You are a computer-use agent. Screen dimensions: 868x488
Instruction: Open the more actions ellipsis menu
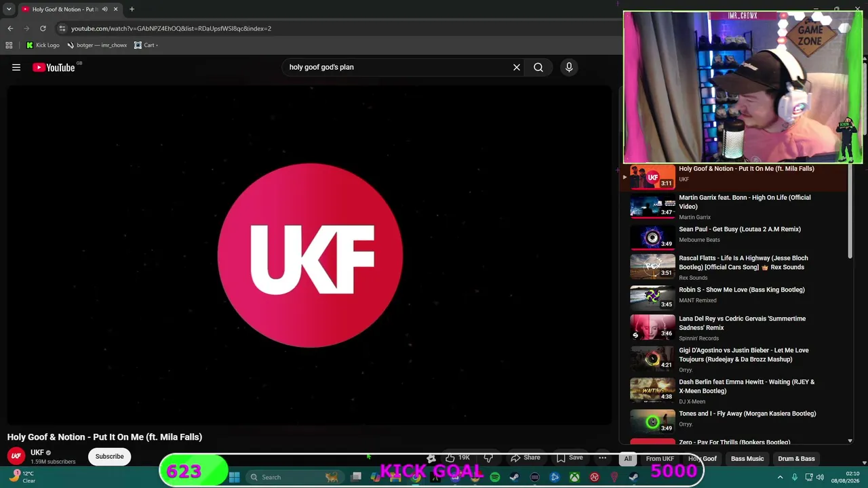[602, 457]
